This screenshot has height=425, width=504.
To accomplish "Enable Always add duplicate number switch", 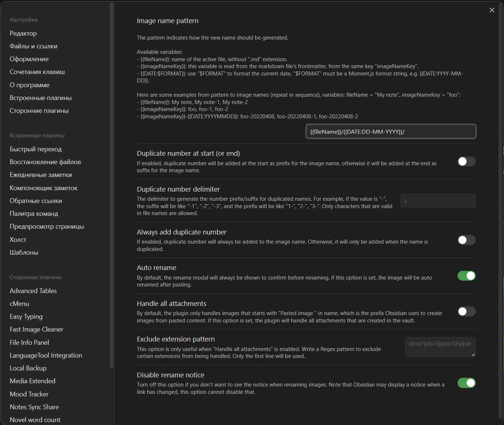I will pyautogui.click(x=467, y=240).
